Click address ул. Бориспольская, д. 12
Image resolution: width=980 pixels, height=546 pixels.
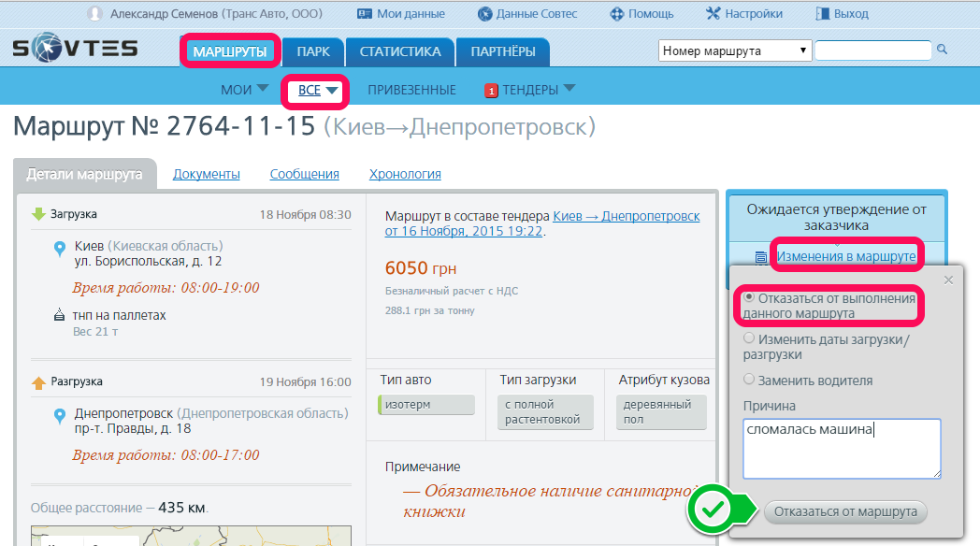(x=148, y=261)
